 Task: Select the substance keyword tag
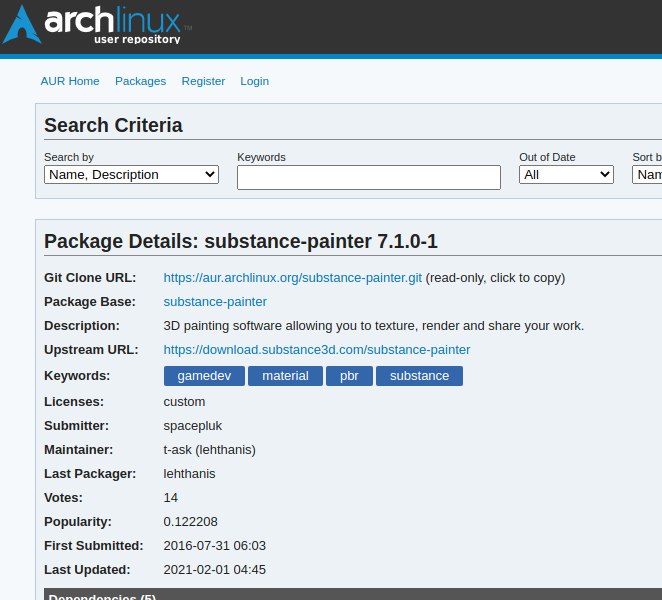point(419,376)
